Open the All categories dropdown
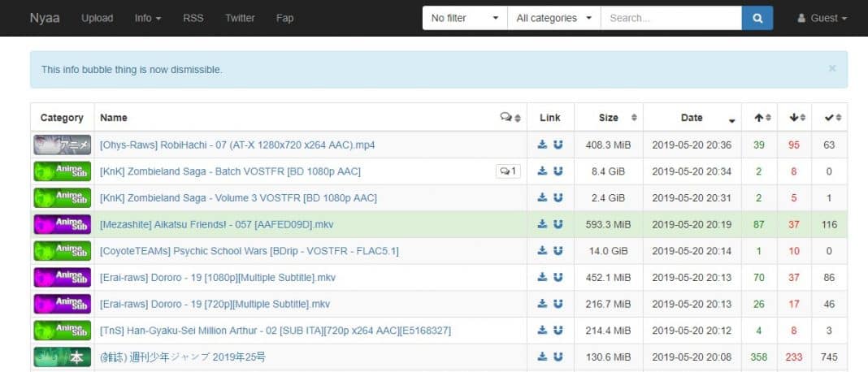 [554, 18]
